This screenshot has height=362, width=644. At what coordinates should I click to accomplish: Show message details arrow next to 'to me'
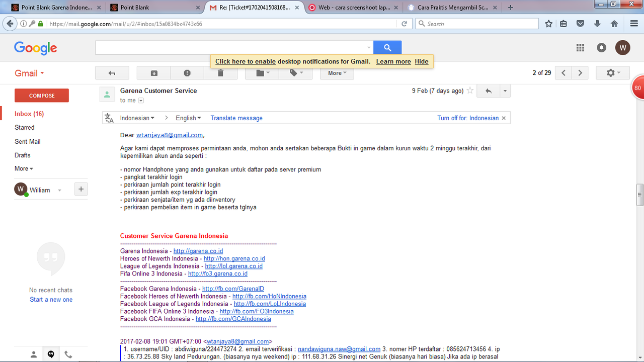(141, 101)
